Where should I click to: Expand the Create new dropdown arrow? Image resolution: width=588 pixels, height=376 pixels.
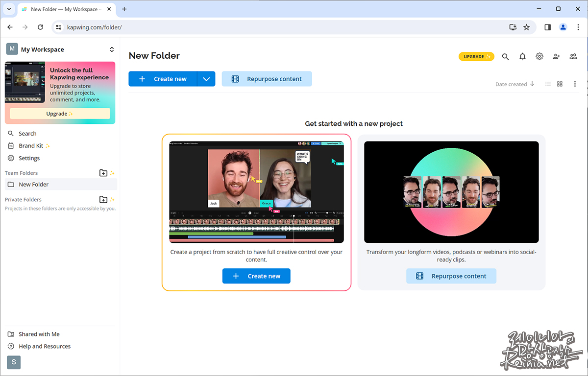[x=206, y=79]
